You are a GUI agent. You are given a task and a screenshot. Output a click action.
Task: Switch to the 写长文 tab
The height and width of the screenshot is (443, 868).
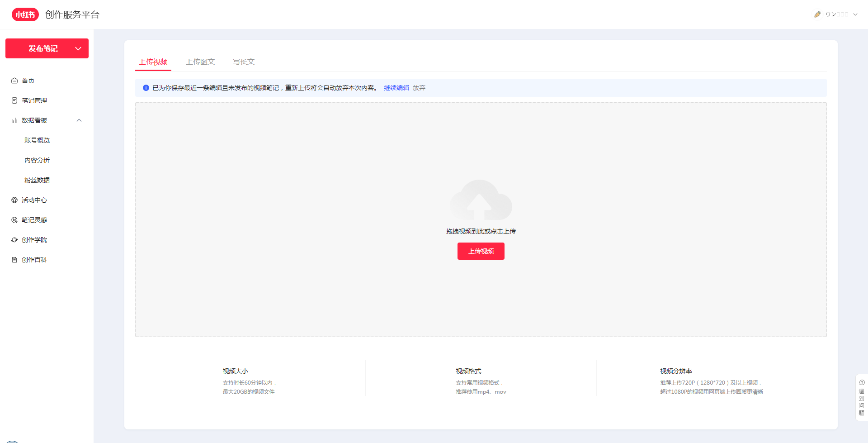[244, 62]
